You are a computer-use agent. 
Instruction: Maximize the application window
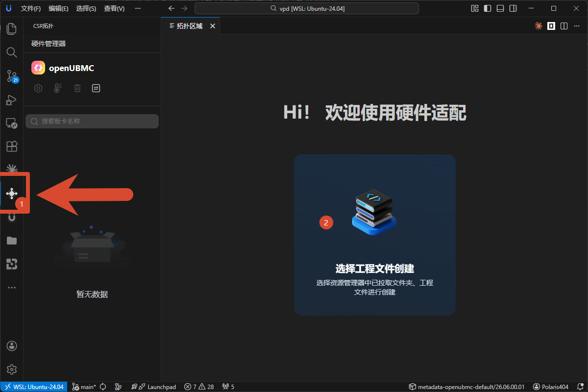pos(554,8)
